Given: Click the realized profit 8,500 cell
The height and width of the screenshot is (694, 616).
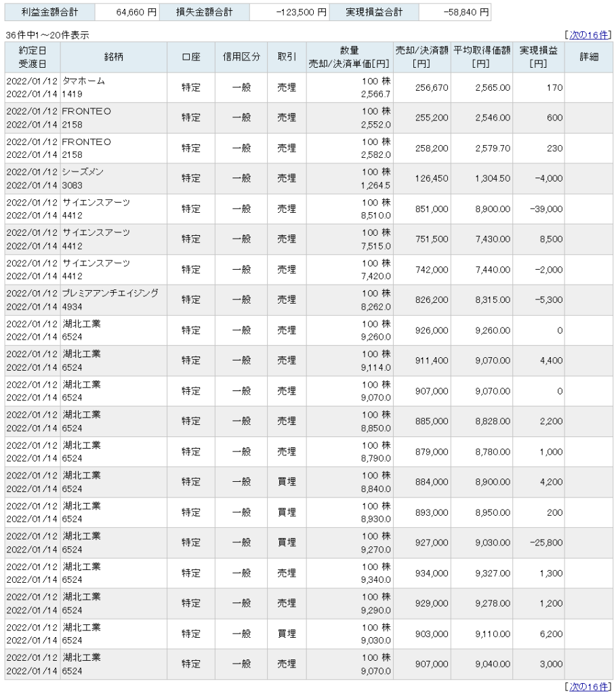Looking at the screenshot, I should [x=539, y=239].
